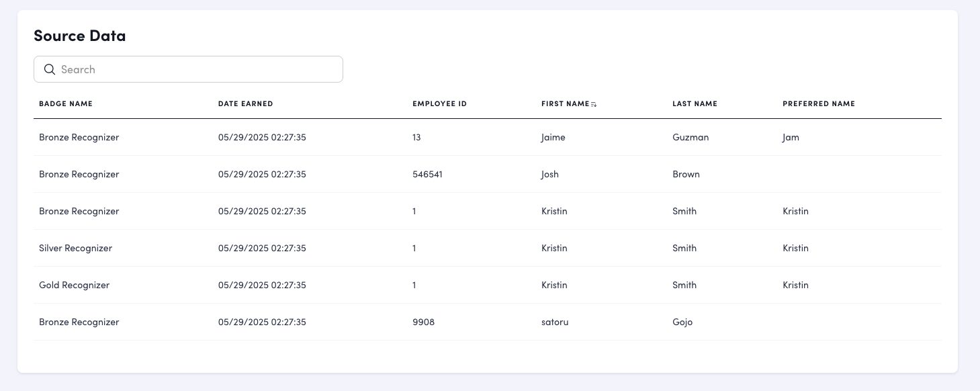The height and width of the screenshot is (391, 980).
Task: Click employee ID 9908 cell
Action: click(x=423, y=322)
